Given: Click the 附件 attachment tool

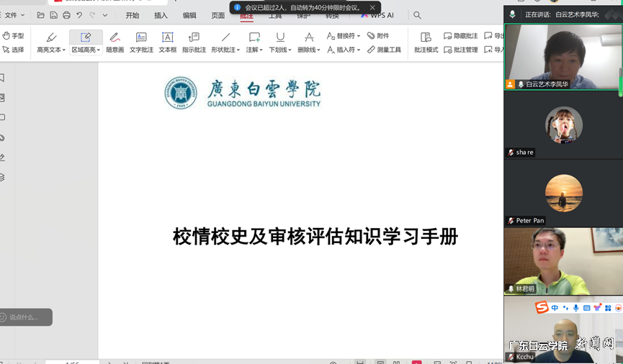Looking at the screenshot, I should pyautogui.click(x=378, y=35).
